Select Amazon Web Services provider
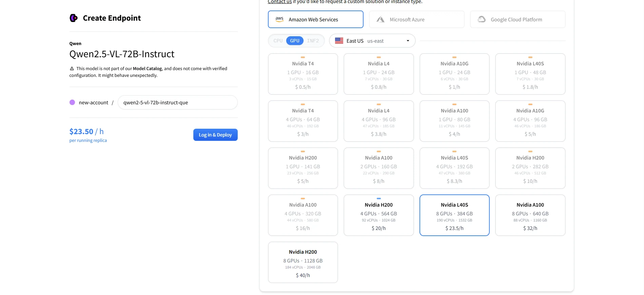 pyautogui.click(x=315, y=19)
